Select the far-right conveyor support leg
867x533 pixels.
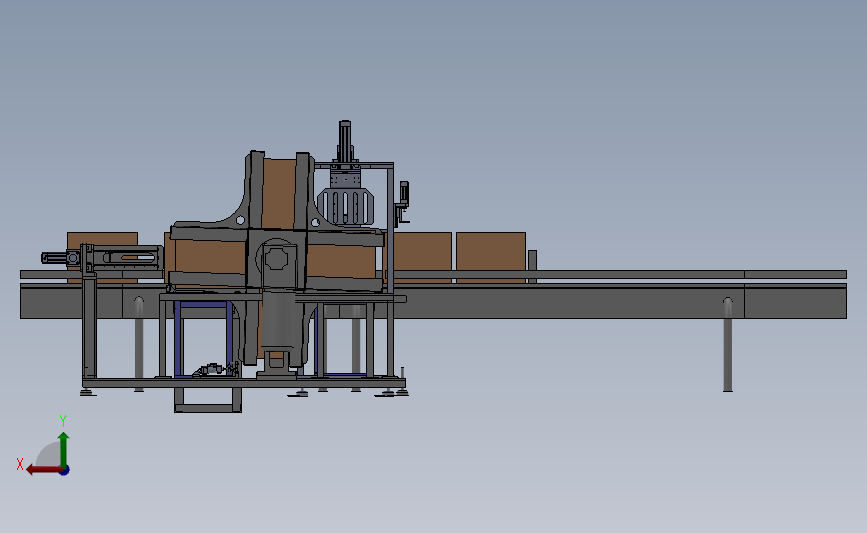click(728, 345)
